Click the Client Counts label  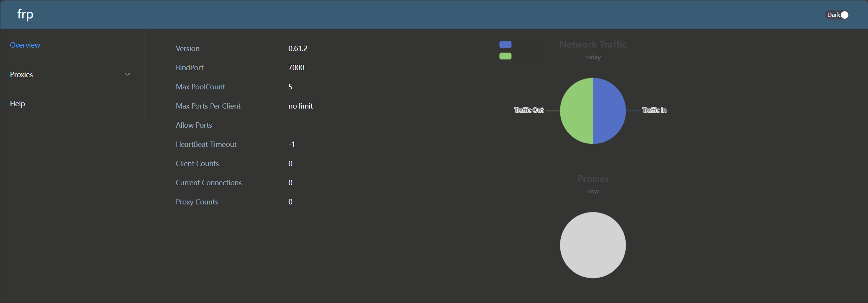(x=197, y=163)
